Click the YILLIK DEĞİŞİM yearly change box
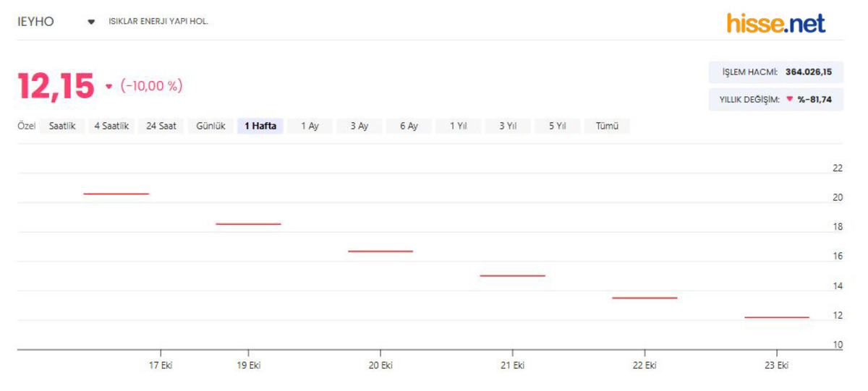This screenshot has width=868, height=391. pos(776,100)
